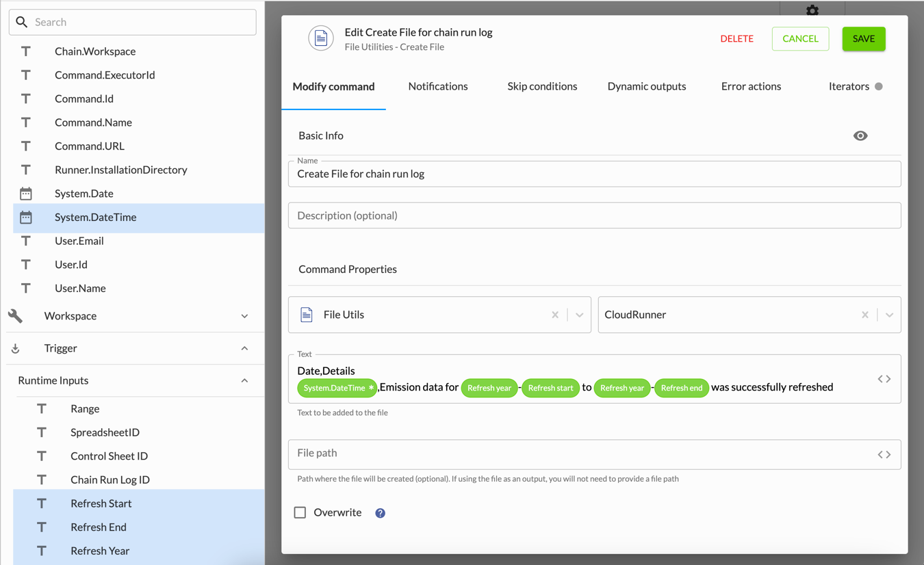Viewport: 924px width, 565px height.
Task: Switch to the Modify command tab
Action: [333, 87]
